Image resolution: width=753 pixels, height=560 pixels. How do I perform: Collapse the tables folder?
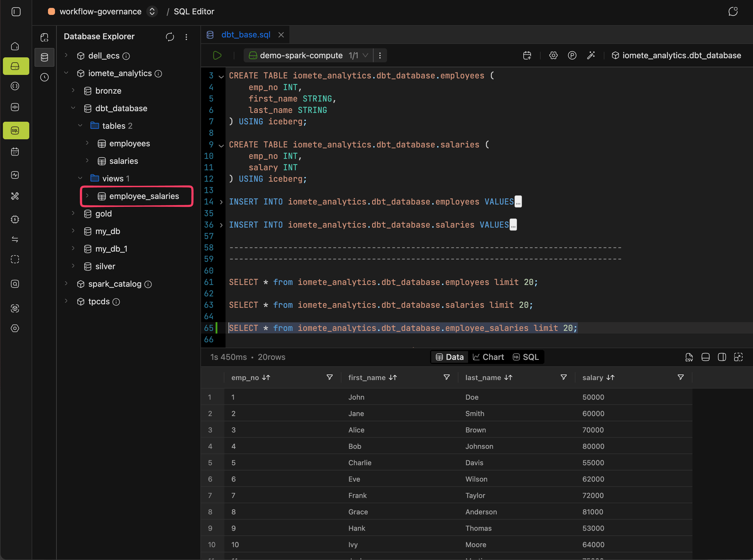point(80,126)
